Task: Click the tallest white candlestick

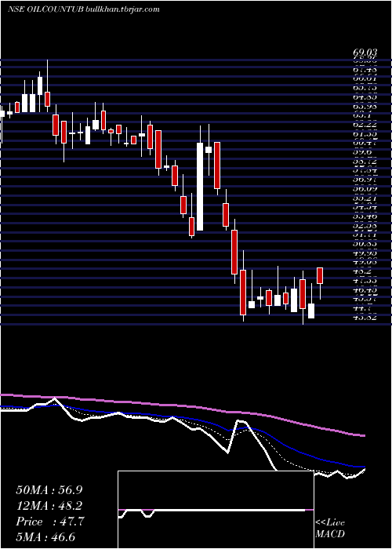Action: coord(200,187)
